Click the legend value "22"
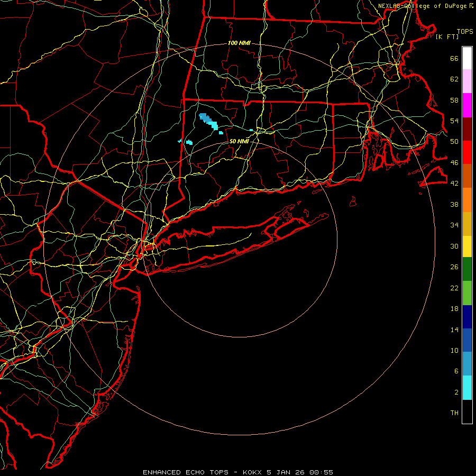This screenshot has width=476, height=476. click(x=454, y=288)
